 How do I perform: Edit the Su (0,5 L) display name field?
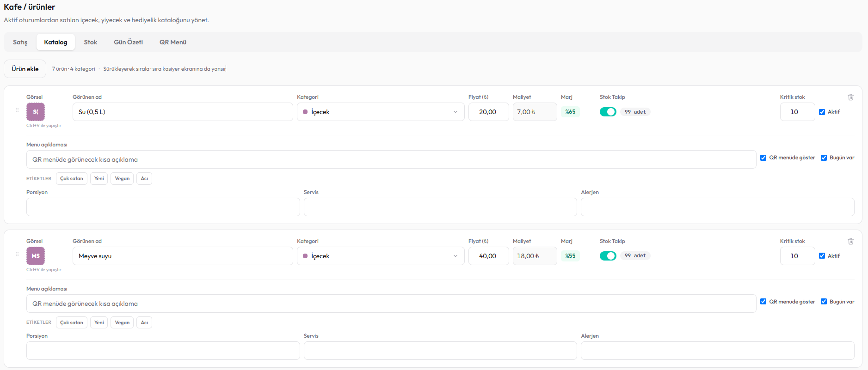pos(183,112)
